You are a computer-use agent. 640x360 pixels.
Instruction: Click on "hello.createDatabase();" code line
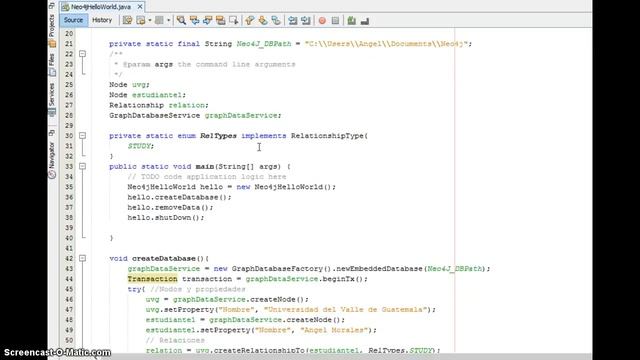(179, 197)
